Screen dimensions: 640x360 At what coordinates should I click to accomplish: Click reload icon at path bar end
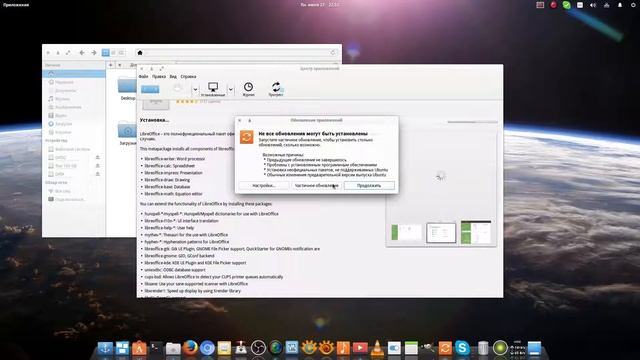(333, 53)
